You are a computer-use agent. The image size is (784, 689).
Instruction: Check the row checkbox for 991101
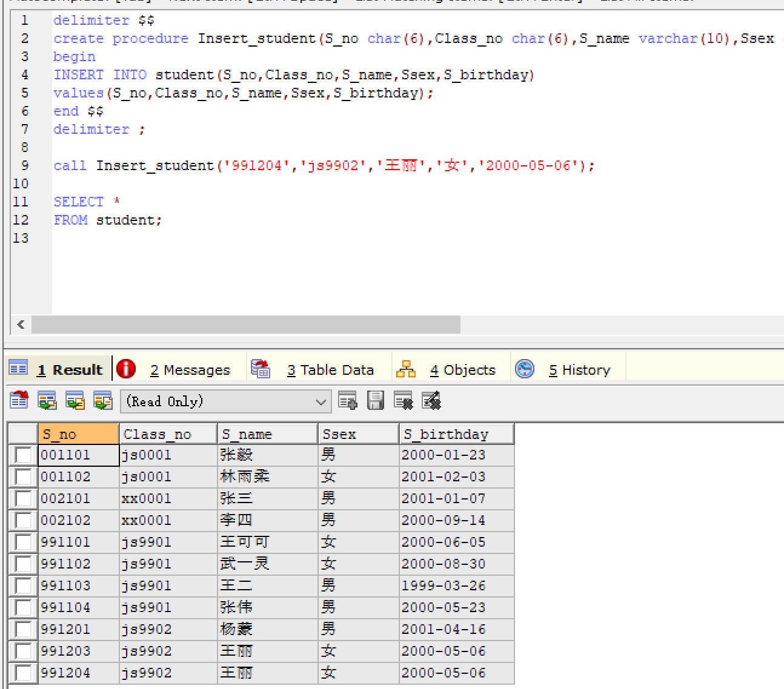coord(24,542)
